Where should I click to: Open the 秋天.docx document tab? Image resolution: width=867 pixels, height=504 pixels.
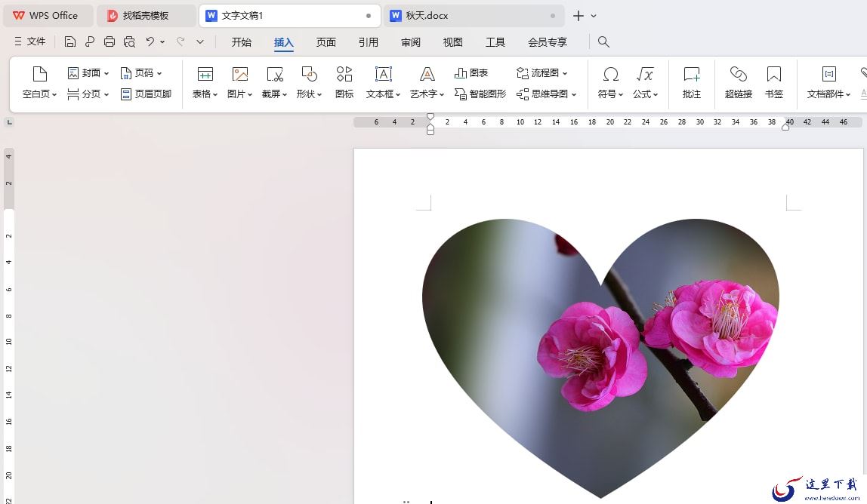[474, 16]
